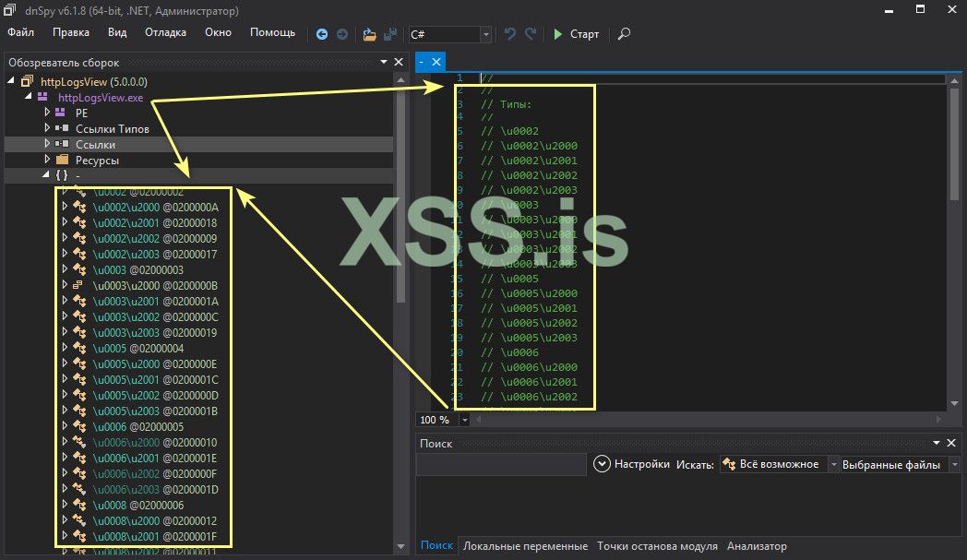The image size is (967, 560).
Task: Switch to the Анализатор tab
Action: pyautogui.click(x=756, y=546)
